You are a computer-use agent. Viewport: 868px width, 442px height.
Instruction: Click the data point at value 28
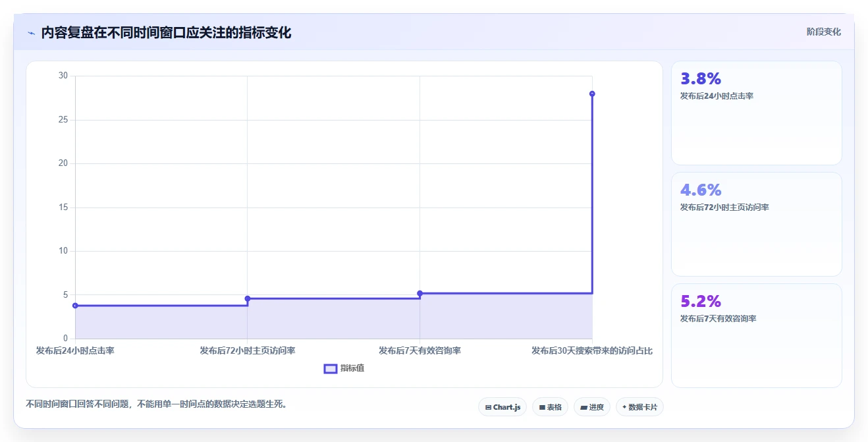[x=592, y=94]
